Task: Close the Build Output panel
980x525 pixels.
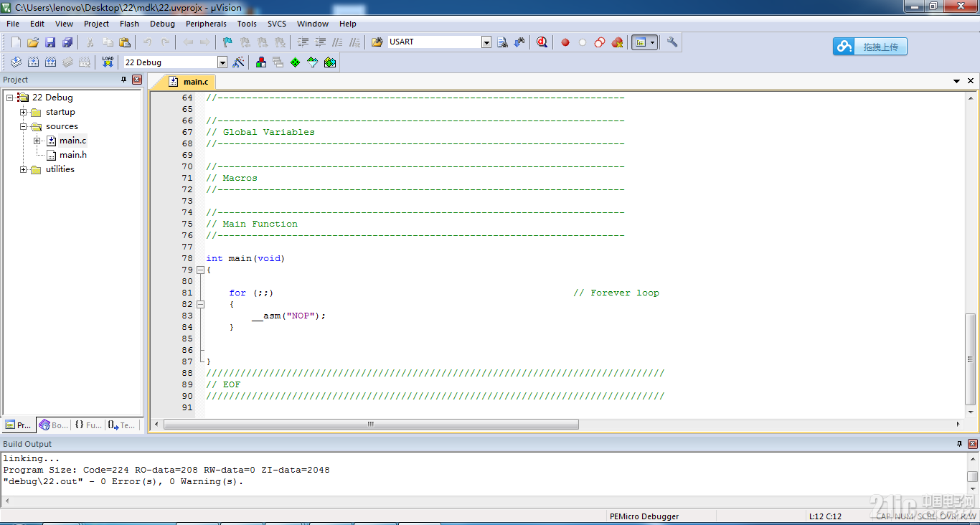Action: click(973, 444)
